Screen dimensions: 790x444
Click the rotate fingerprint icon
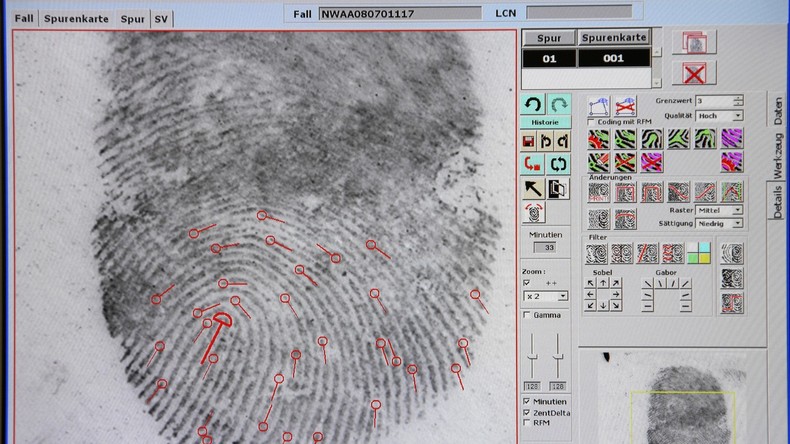pyautogui.click(x=534, y=213)
